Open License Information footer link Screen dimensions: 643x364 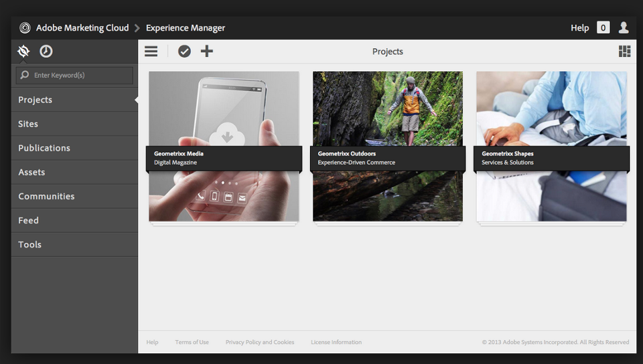point(336,343)
